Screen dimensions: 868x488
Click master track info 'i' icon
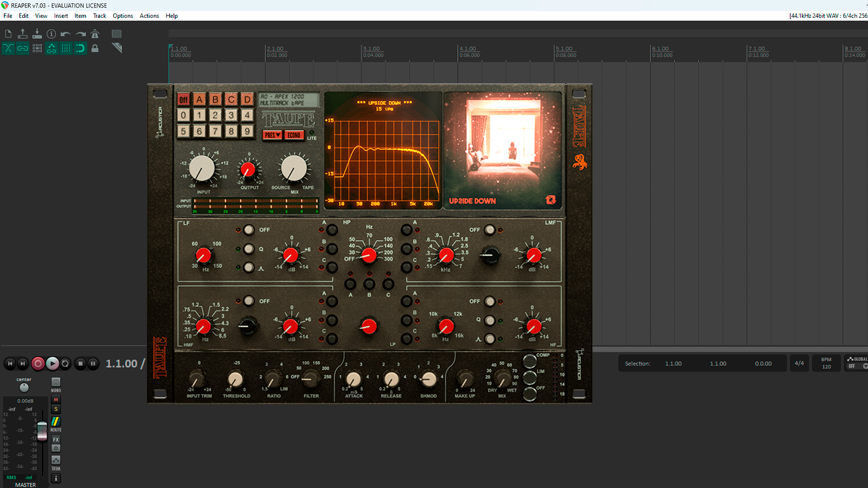(x=56, y=478)
